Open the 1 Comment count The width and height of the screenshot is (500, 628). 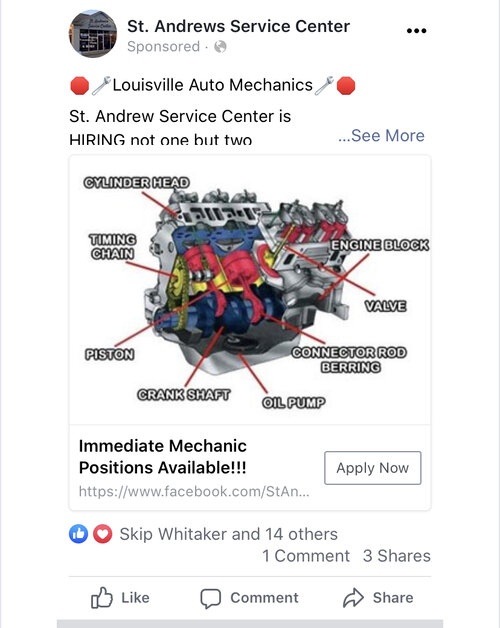tap(306, 556)
